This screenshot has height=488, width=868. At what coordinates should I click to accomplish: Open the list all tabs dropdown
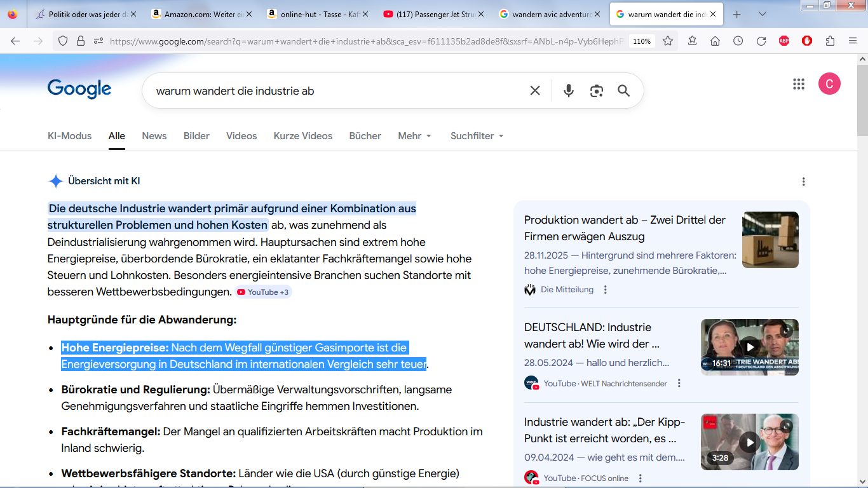click(763, 14)
